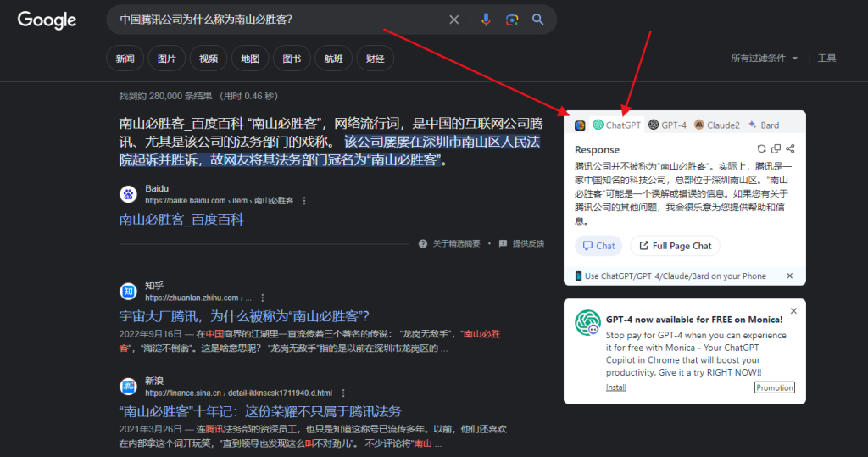Click the phone icon in the Use on your Phone banner
Screen dimensions: 868x457
(x=578, y=276)
